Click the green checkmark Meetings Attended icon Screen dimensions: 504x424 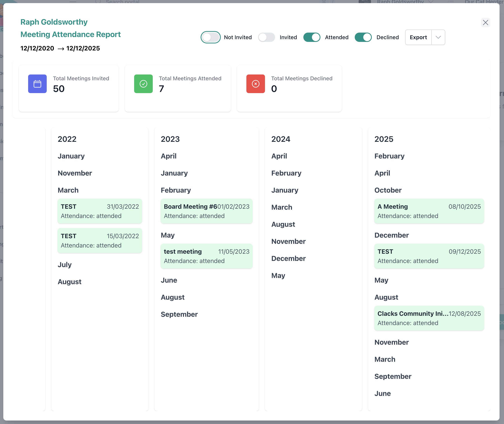[x=143, y=84]
